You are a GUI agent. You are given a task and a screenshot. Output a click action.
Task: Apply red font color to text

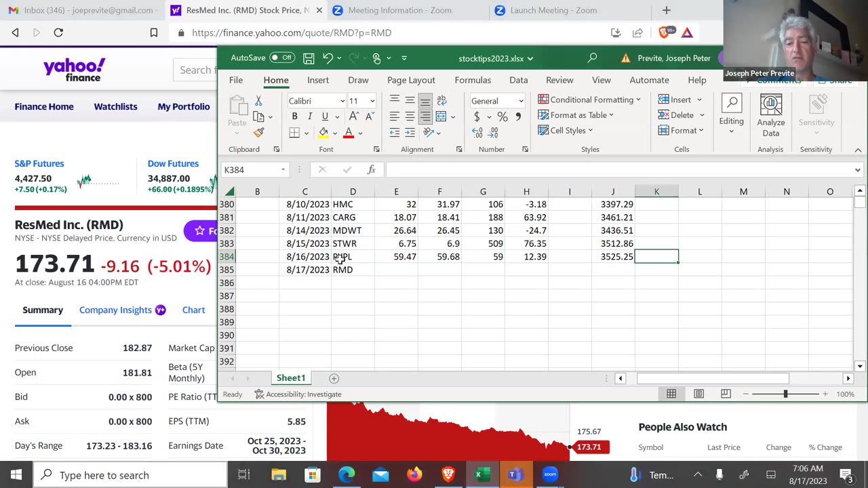(x=349, y=133)
